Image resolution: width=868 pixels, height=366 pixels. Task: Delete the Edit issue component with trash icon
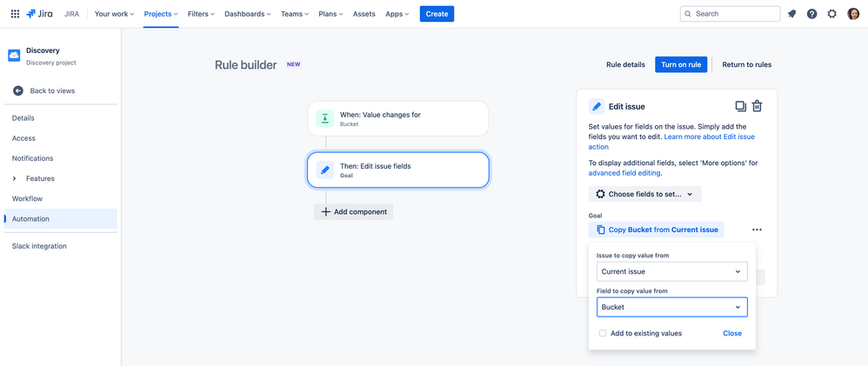pos(758,106)
